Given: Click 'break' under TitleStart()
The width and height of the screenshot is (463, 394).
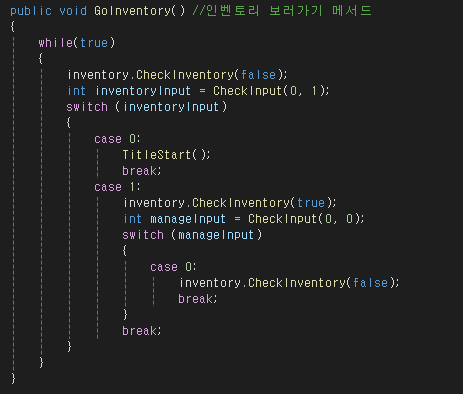Looking at the screenshot, I should click(139, 171).
